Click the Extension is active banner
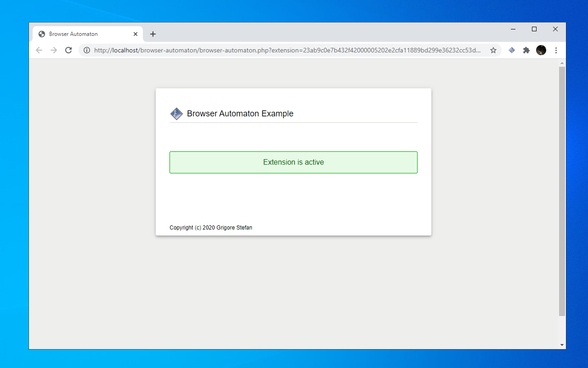Screen dimensions: 588x368 [x=294, y=162]
